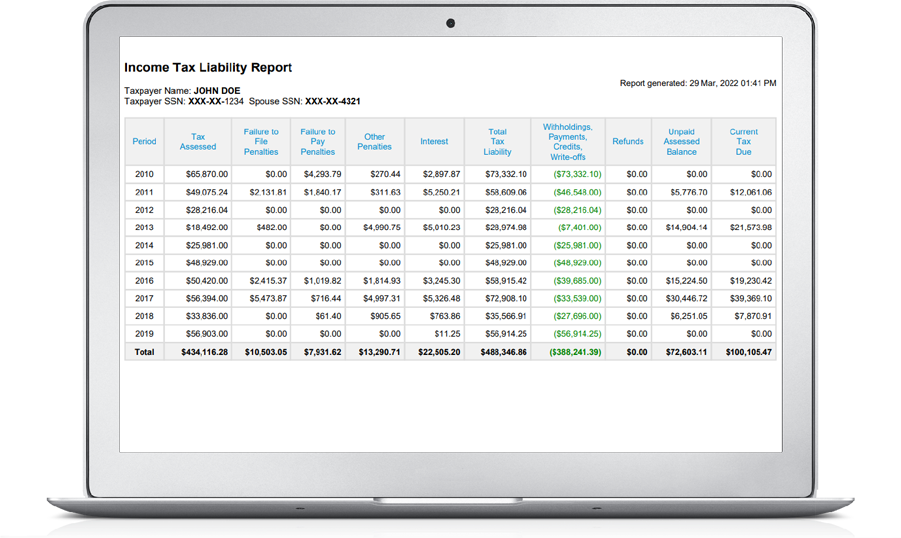This screenshot has width=901, height=538.
Task: Select current tax due $39,369.10
Action: (x=751, y=298)
